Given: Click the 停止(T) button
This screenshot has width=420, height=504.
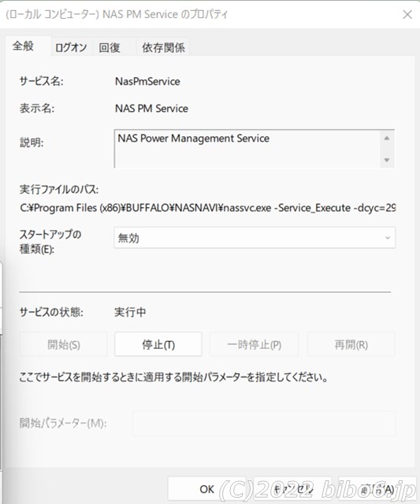Looking at the screenshot, I should click(158, 344).
